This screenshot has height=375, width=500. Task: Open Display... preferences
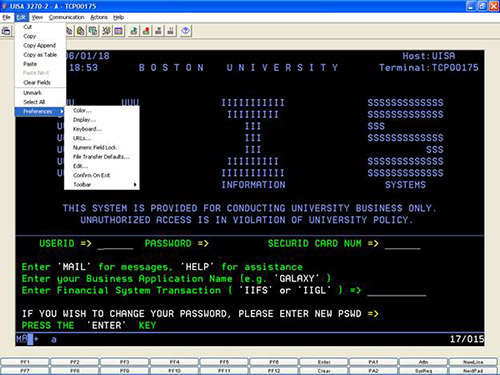pos(102,120)
